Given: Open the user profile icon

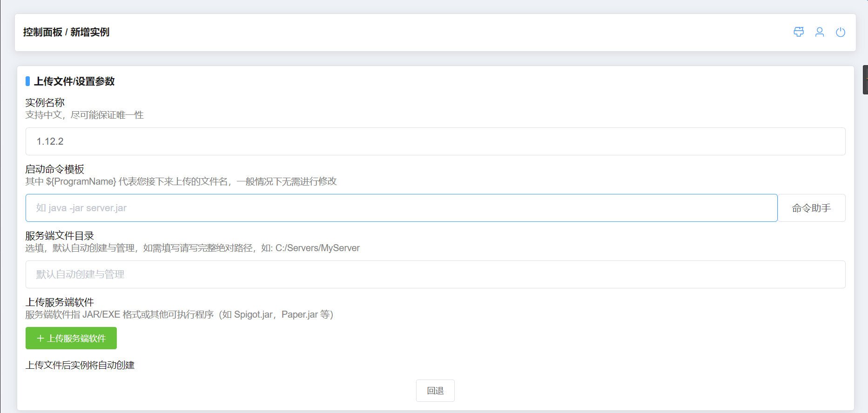Looking at the screenshot, I should click(x=820, y=32).
